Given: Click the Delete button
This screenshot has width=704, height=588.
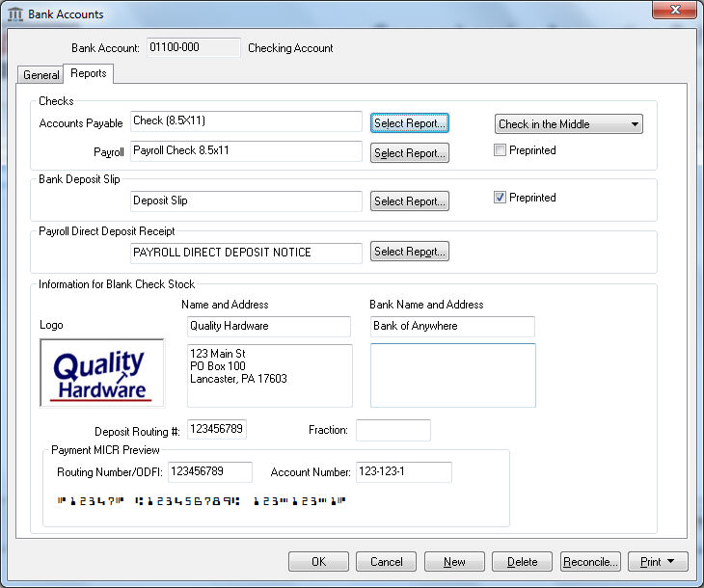Looking at the screenshot, I should click(x=522, y=562).
